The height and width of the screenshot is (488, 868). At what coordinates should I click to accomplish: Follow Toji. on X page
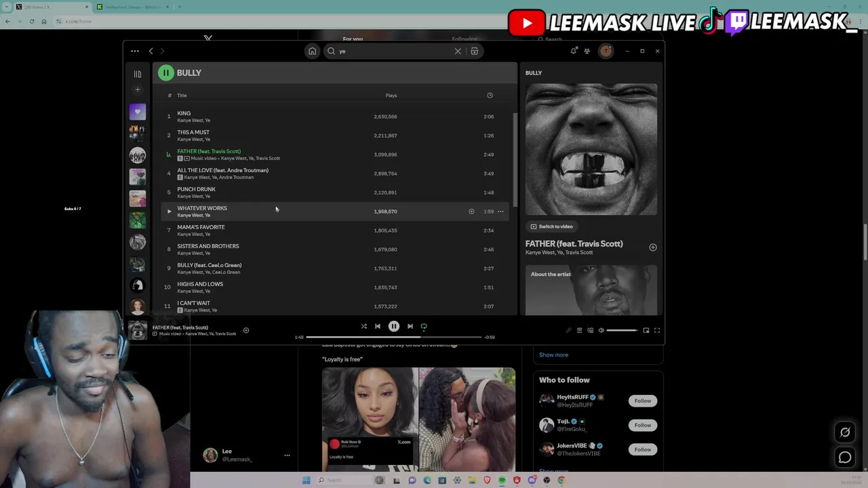(642, 425)
